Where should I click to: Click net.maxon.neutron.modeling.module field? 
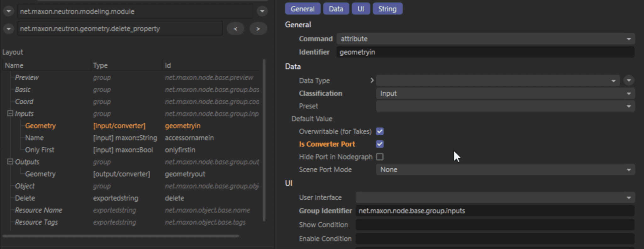(135, 11)
